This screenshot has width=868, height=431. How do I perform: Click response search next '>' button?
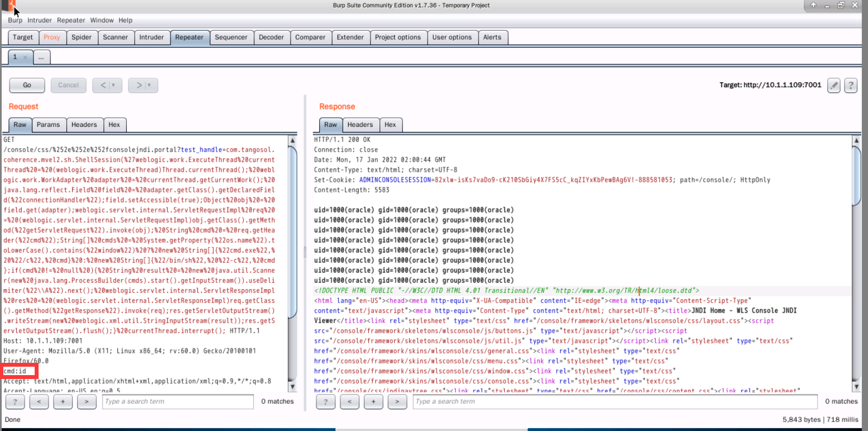397,401
